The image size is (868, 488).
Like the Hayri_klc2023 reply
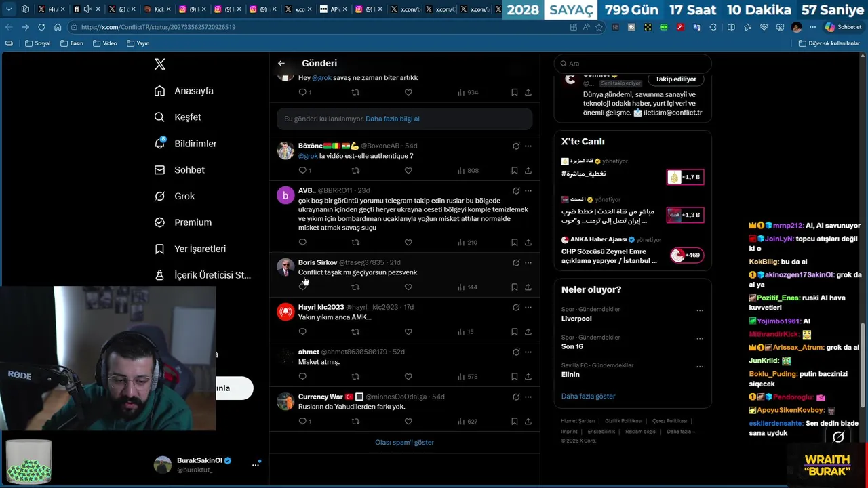(x=408, y=332)
